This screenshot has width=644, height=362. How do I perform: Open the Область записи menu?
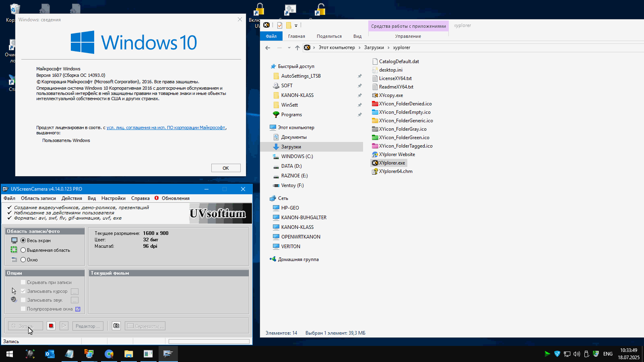[38, 198]
